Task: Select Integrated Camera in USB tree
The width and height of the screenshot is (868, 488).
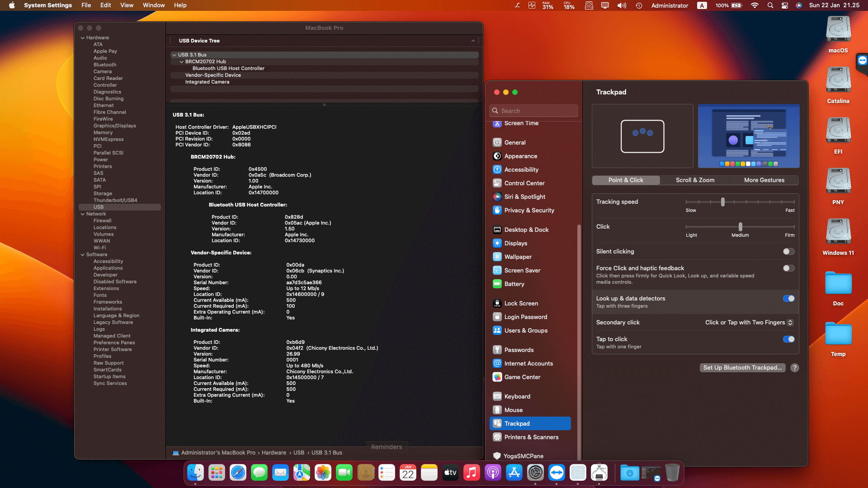Action: (207, 82)
